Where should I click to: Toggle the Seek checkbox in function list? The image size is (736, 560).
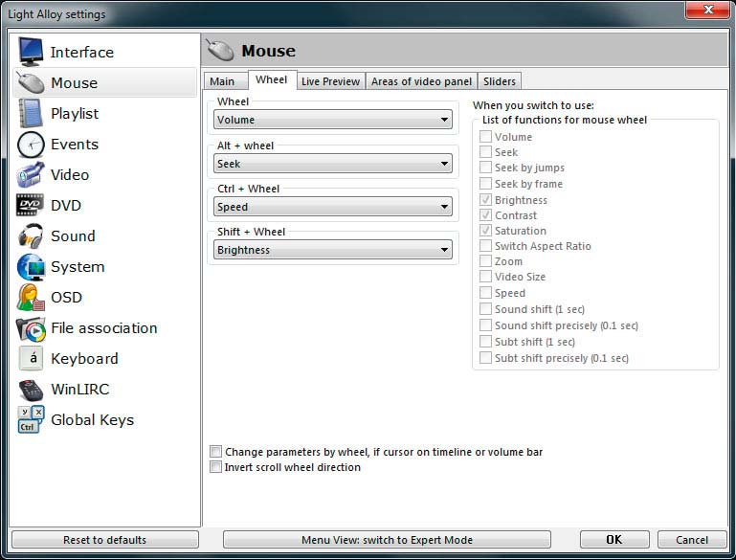(x=485, y=152)
